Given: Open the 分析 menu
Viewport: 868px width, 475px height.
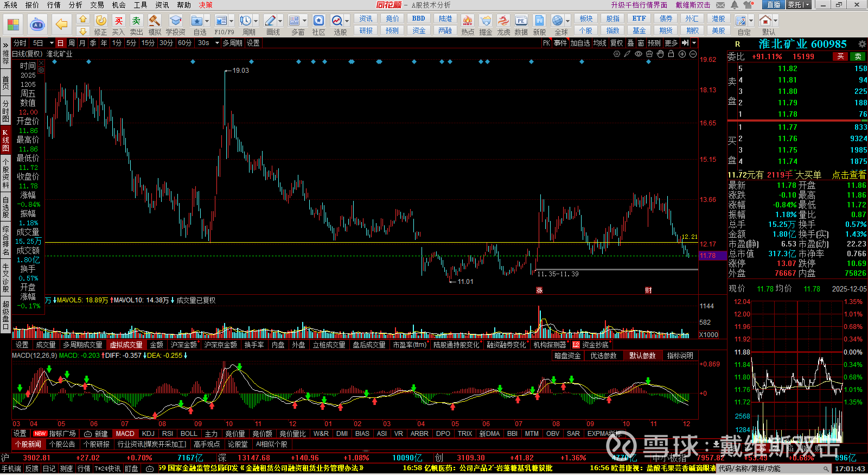Looking at the screenshot, I should point(75,5).
